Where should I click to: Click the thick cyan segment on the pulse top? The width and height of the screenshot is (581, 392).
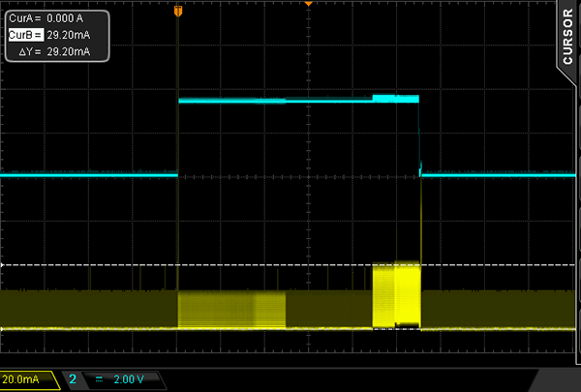[396, 98]
